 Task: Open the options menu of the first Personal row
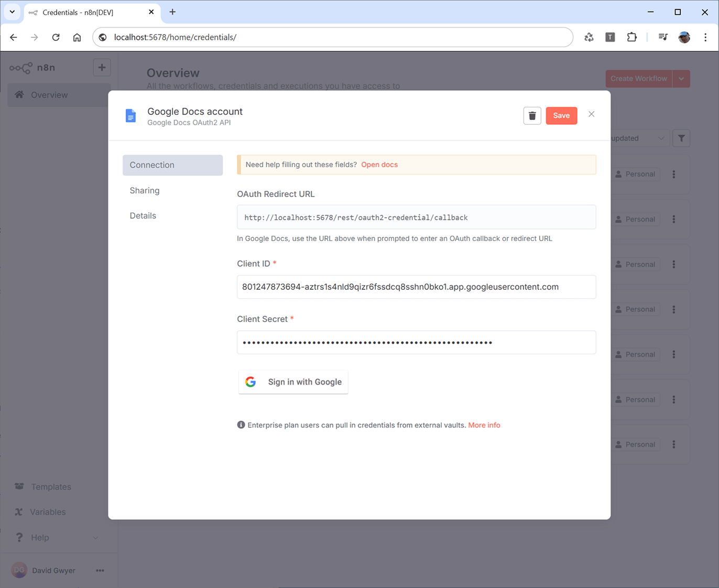pos(674,174)
